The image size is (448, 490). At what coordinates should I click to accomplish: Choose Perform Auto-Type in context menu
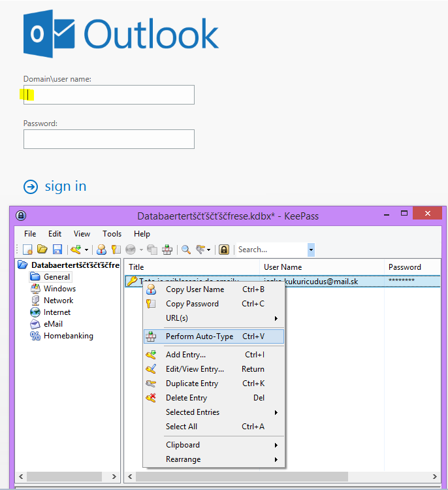(214, 336)
